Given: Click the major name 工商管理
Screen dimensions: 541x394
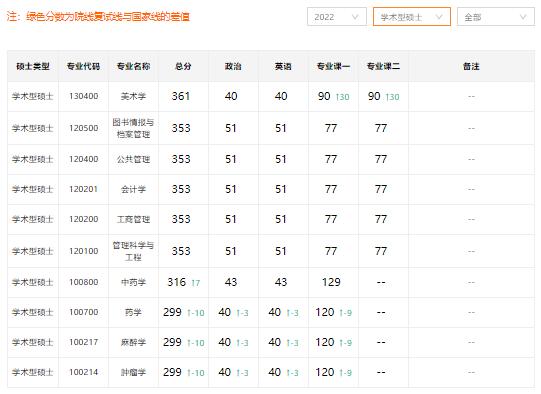Looking at the screenshot, I should 133,219.
